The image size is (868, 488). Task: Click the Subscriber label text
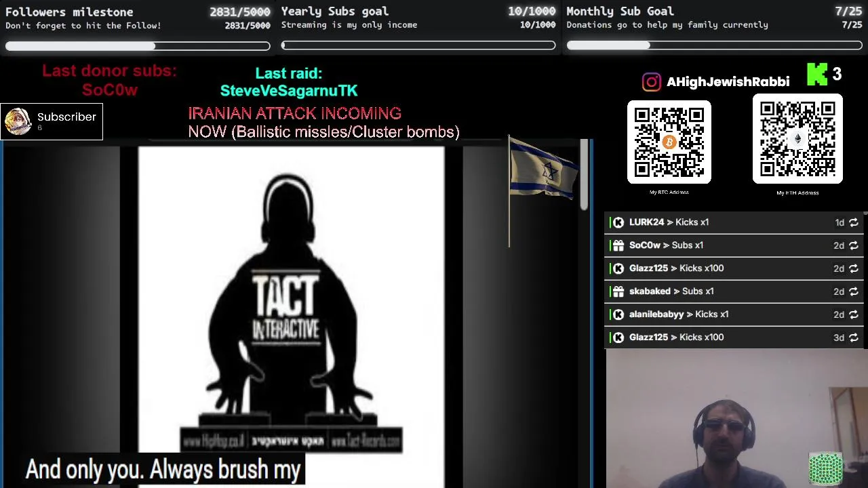click(x=66, y=117)
